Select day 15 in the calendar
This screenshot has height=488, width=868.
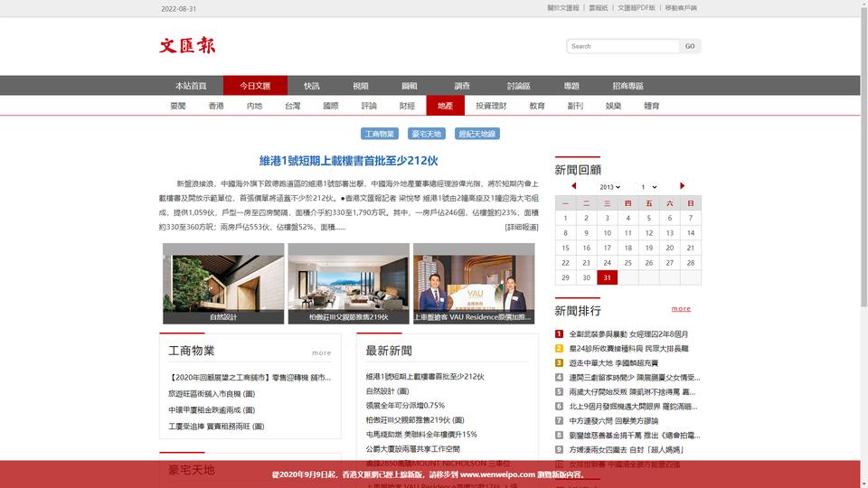(x=565, y=248)
